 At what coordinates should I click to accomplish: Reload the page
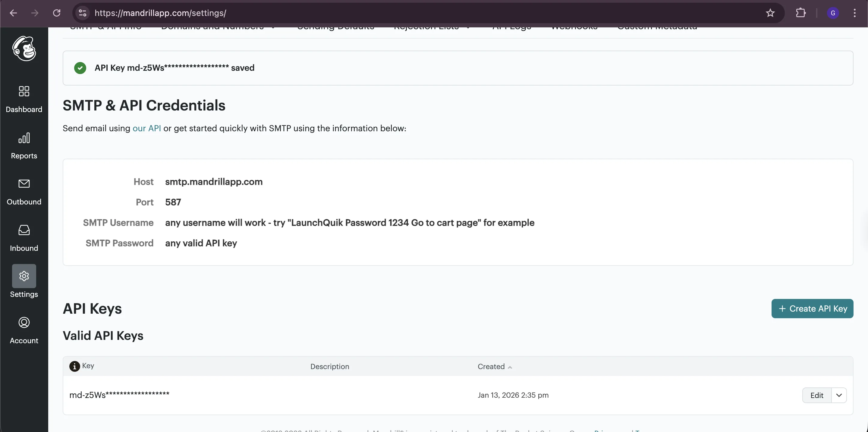(x=57, y=13)
